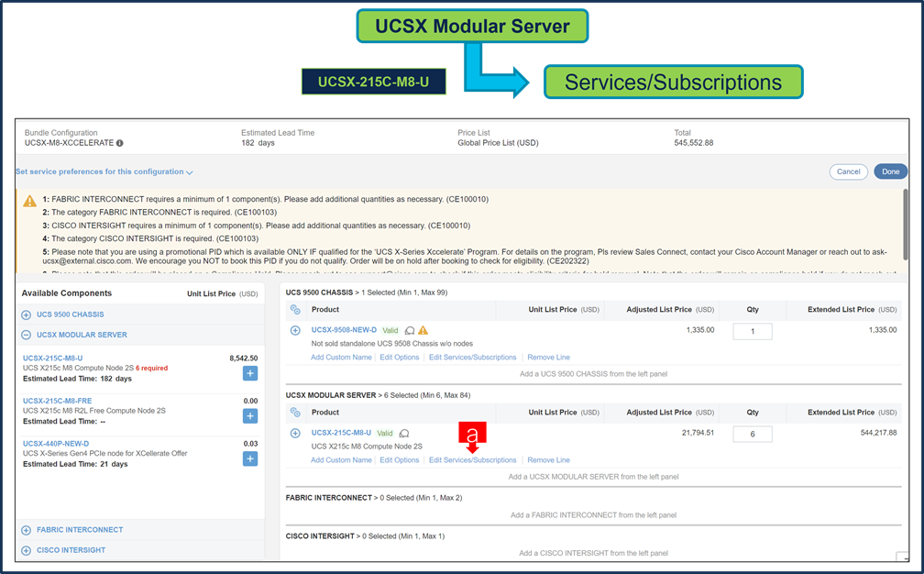The image size is (924, 574).
Task: Click the Done button
Action: [x=890, y=171]
